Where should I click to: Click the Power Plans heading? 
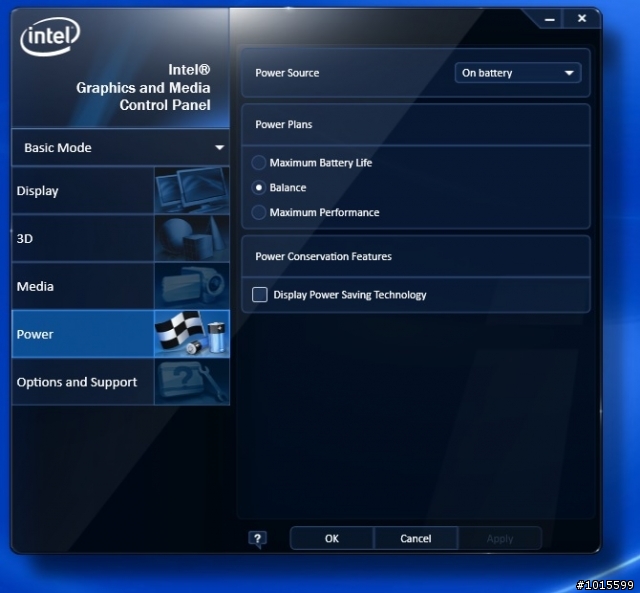[284, 124]
